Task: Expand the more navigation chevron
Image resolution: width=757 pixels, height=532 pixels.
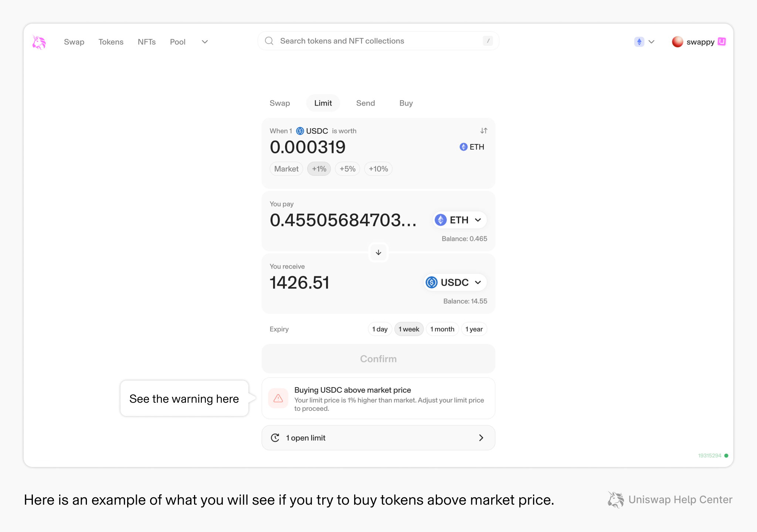Action: click(x=205, y=42)
